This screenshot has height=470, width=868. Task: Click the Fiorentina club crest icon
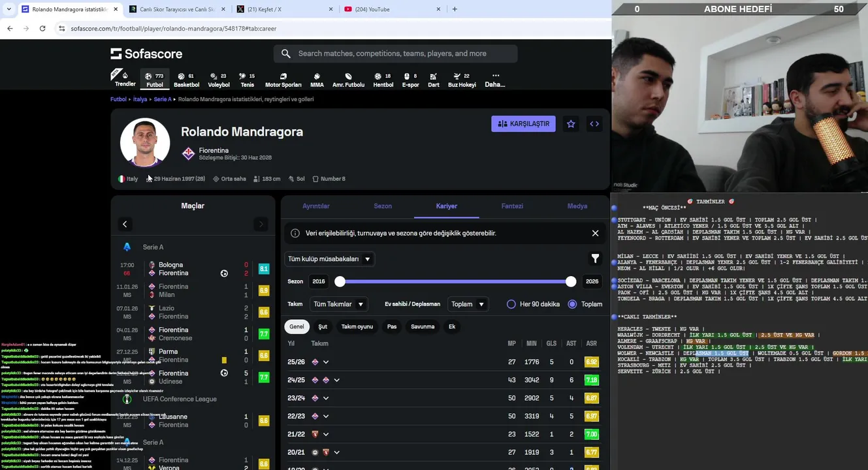click(x=188, y=154)
